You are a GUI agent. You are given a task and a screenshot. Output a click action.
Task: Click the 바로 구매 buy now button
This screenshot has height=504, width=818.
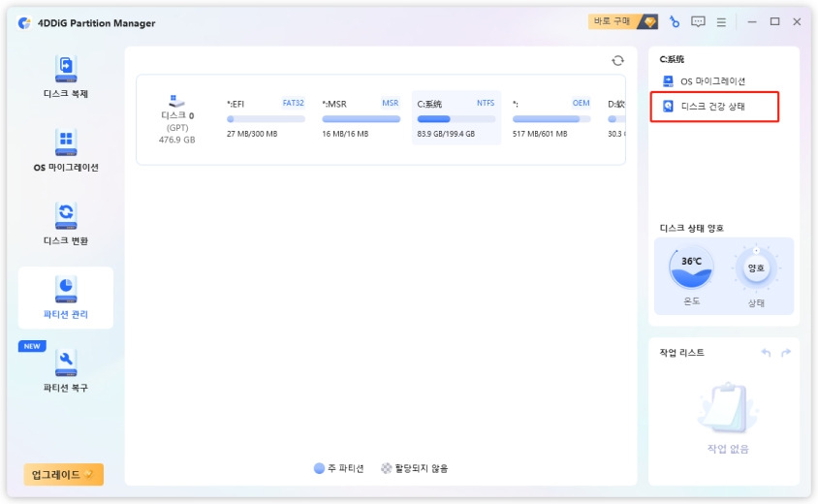click(622, 21)
